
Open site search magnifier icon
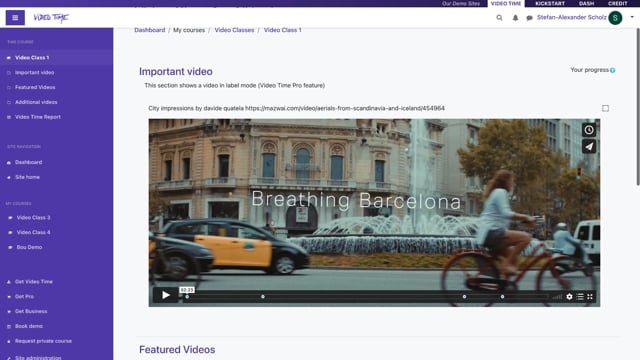pyautogui.click(x=499, y=18)
